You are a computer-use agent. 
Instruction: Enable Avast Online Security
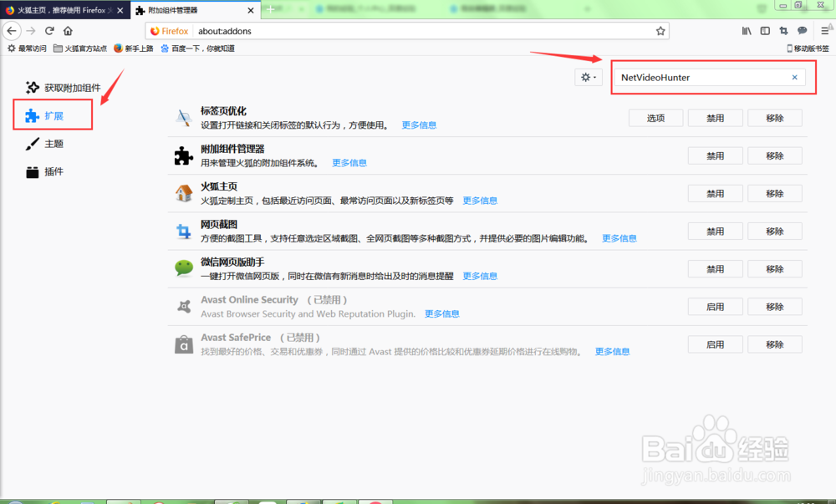coord(716,308)
